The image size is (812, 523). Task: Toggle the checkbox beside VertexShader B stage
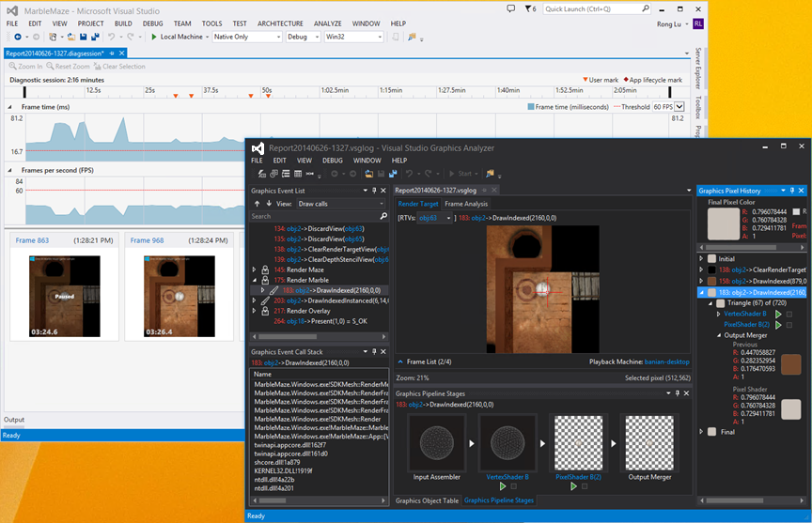pos(514,486)
